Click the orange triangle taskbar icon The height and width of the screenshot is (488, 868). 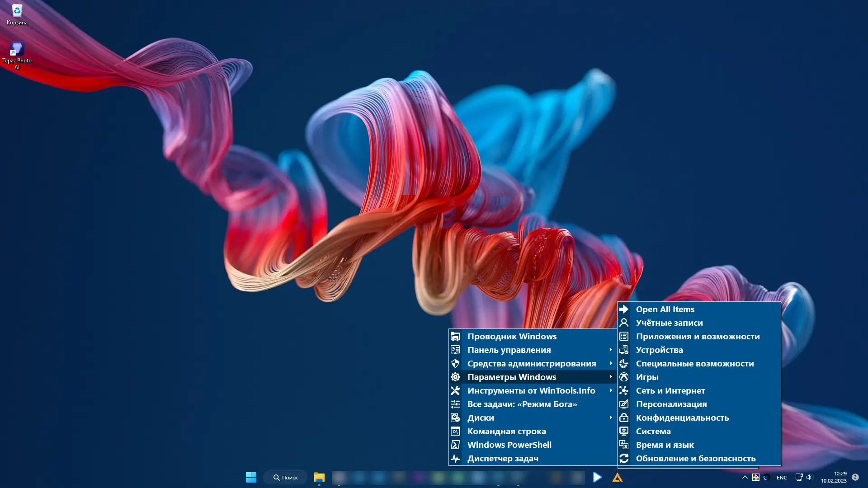(618, 477)
